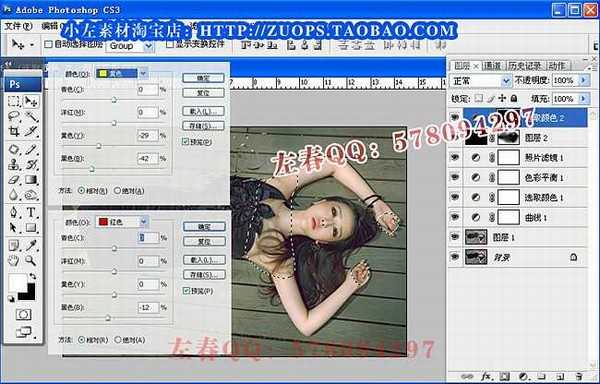Screen dimensions: 600x384
Task: Select the Pen tool
Action: pyautogui.click(x=14, y=212)
